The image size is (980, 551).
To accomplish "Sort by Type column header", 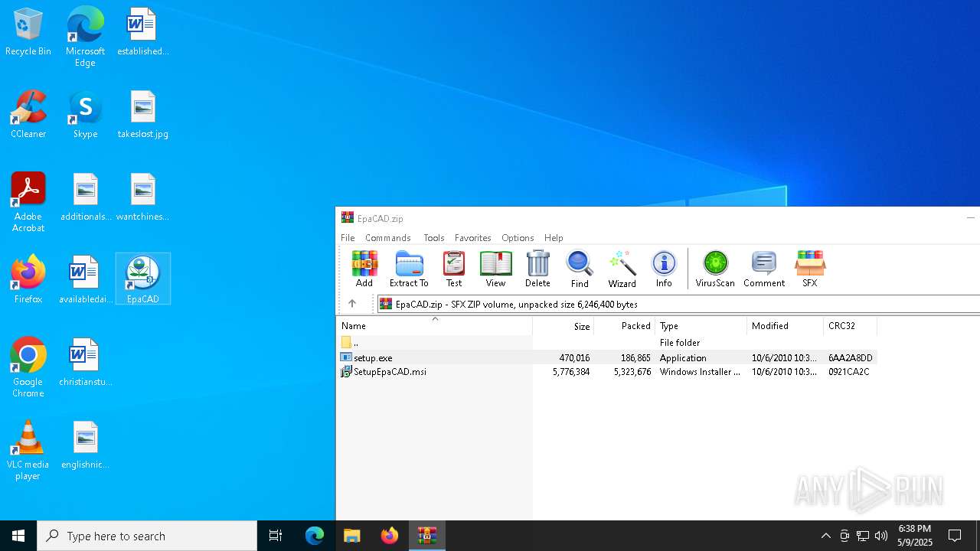I will click(701, 326).
